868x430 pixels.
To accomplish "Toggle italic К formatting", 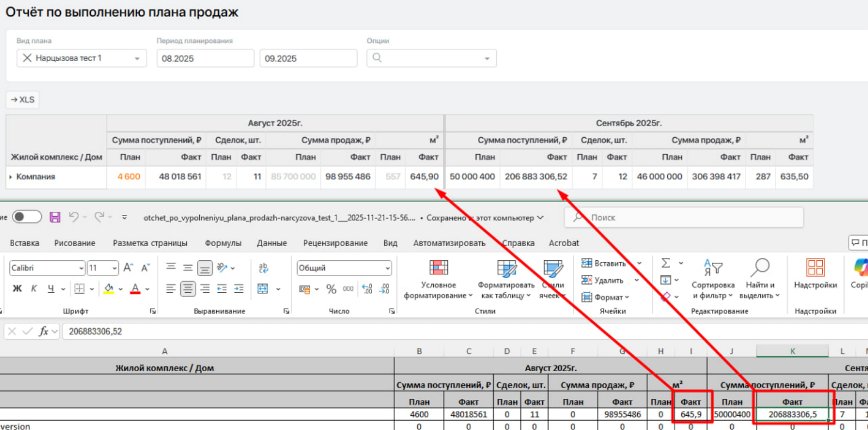I will pyautogui.click(x=34, y=288).
